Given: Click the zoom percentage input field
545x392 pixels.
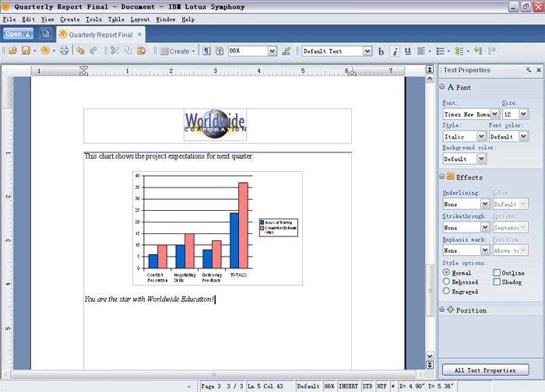Looking at the screenshot, I should [x=248, y=51].
